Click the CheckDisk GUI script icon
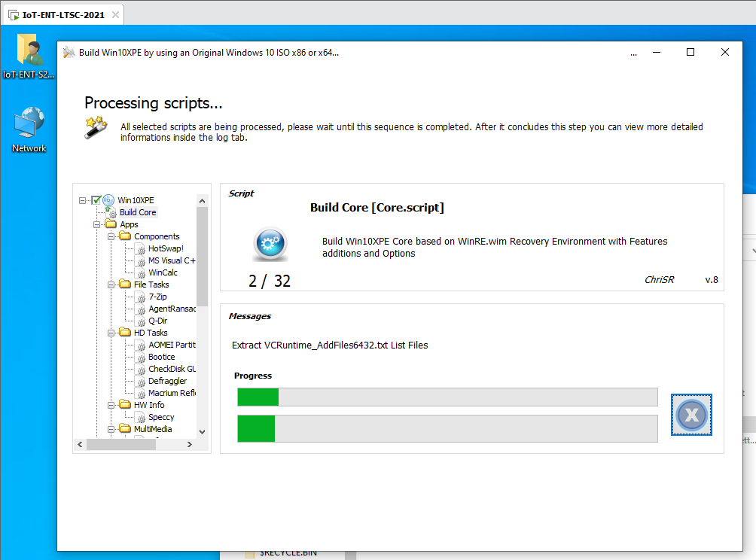The image size is (756, 560). click(x=140, y=369)
